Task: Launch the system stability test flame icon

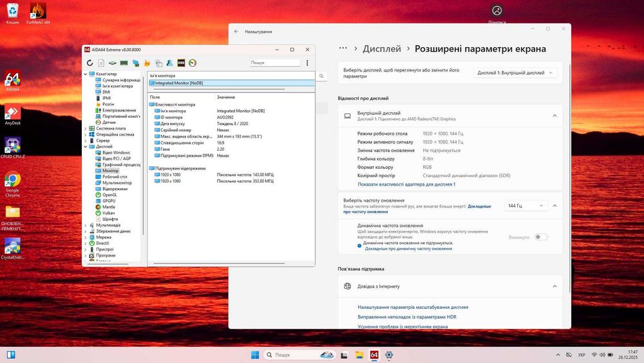Action: [147, 63]
